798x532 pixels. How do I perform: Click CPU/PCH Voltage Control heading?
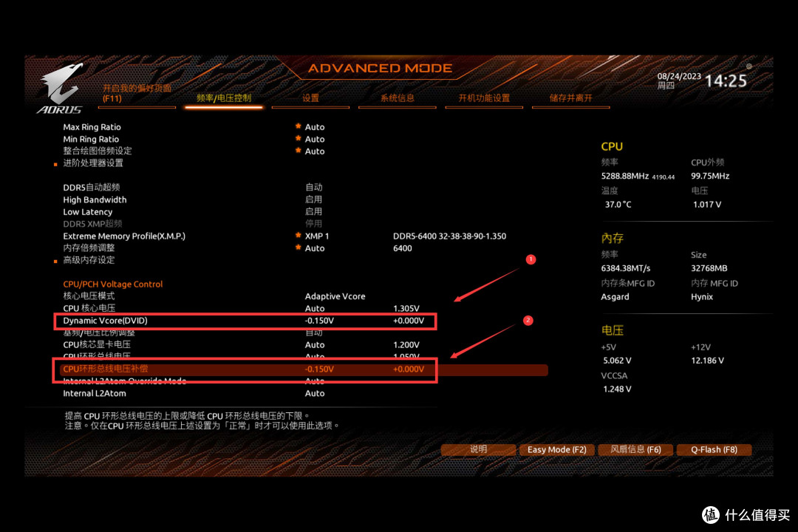[x=113, y=284]
